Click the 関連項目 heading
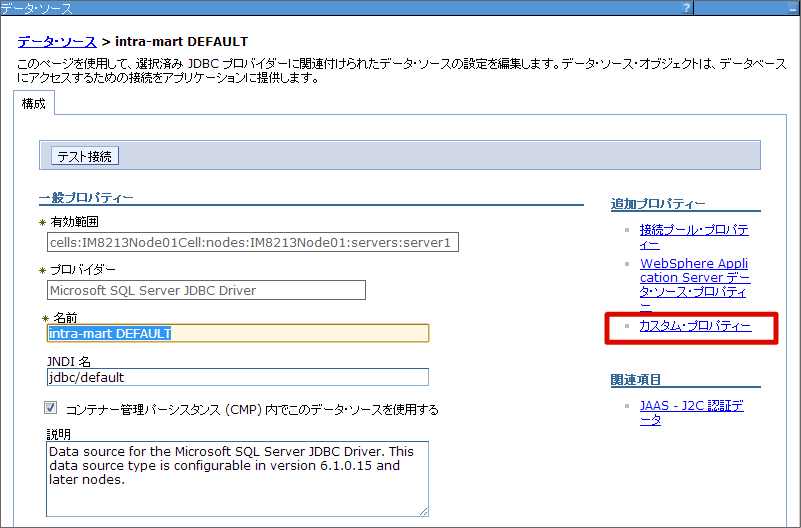The image size is (801, 528). click(635, 379)
